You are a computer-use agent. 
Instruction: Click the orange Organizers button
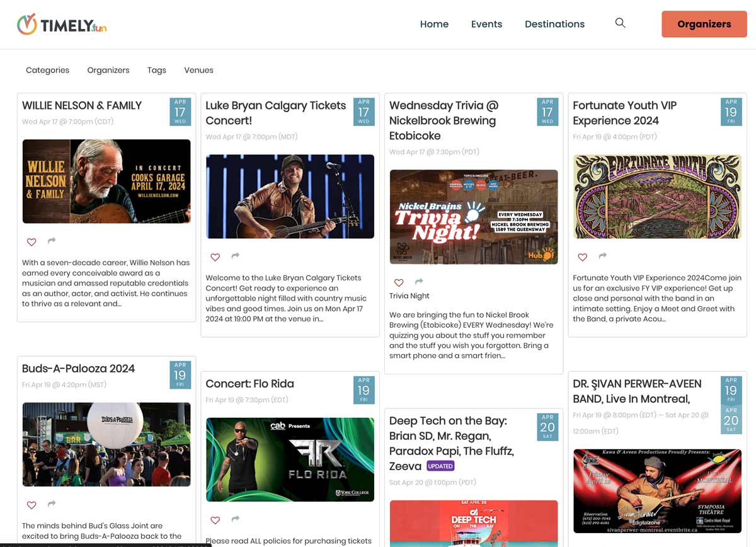704,24
